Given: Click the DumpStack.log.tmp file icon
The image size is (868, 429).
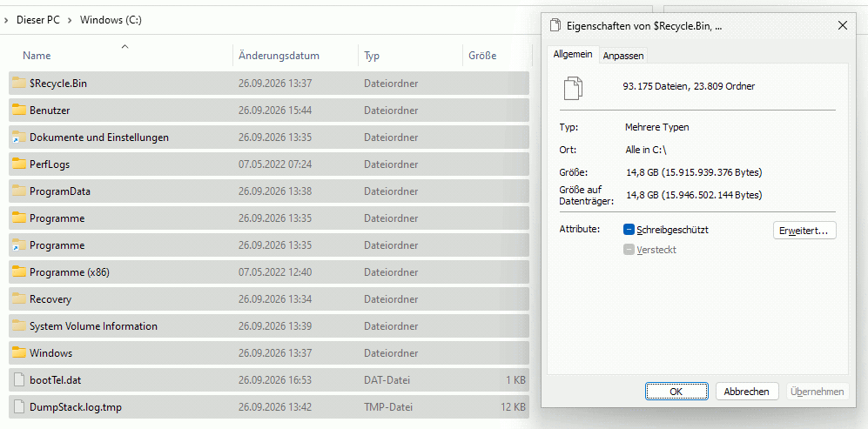Looking at the screenshot, I should 19,407.
